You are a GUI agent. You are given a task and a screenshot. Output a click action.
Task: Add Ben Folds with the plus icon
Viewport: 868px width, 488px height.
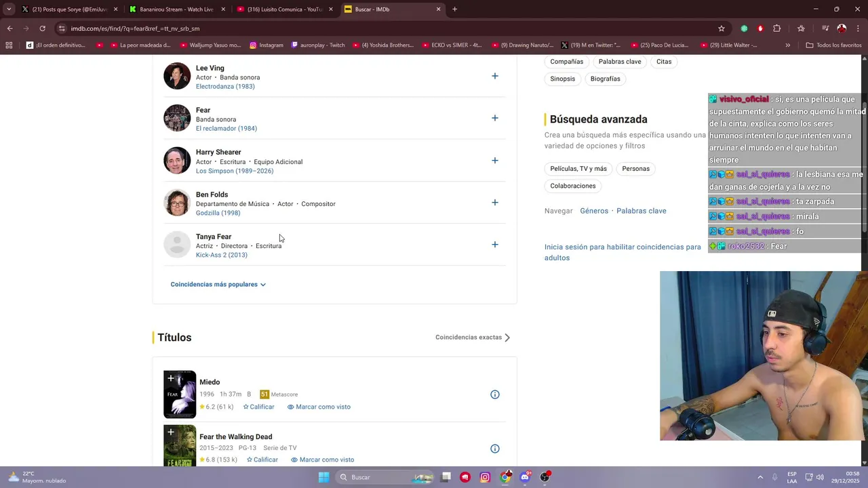coord(494,203)
